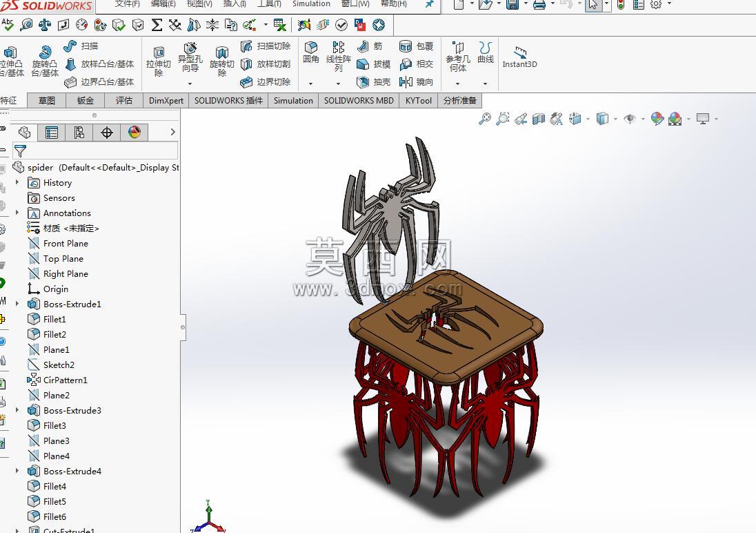Viewport: 756px width, 533px height.
Task: Select the Boundary Boss/Base (边界凸台/基体) tool
Action: click(100, 81)
